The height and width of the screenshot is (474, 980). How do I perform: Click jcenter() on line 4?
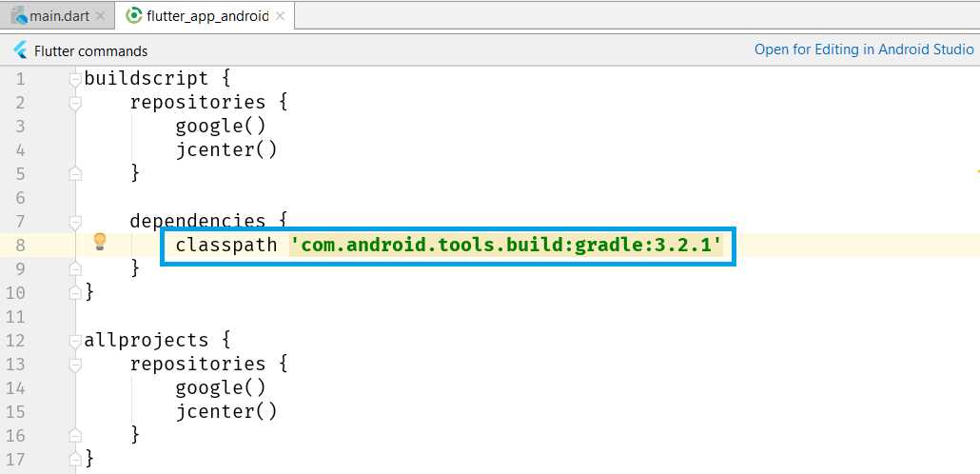point(226,150)
